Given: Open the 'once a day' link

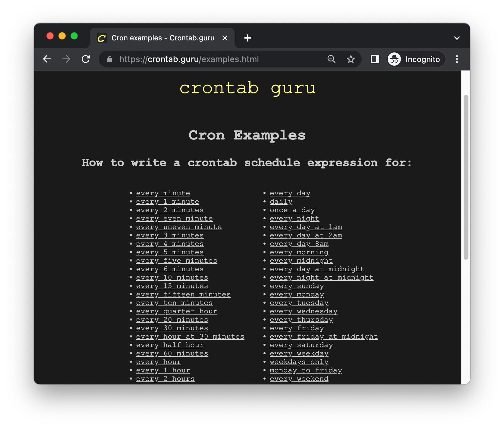Looking at the screenshot, I should pyautogui.click(x=292, y=210).
